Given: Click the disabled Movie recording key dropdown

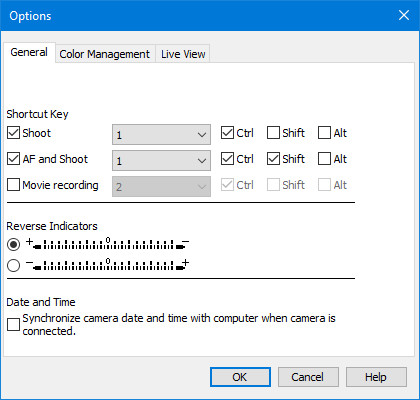Looking at the screenshot, I should [x=161, y=186].
